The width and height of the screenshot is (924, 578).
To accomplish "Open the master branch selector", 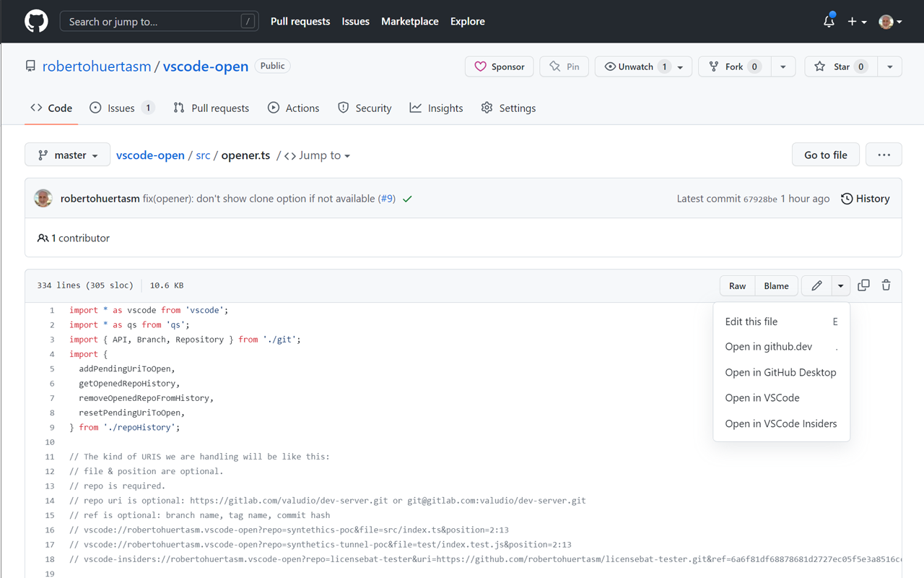I will click(x=68, y=155).
